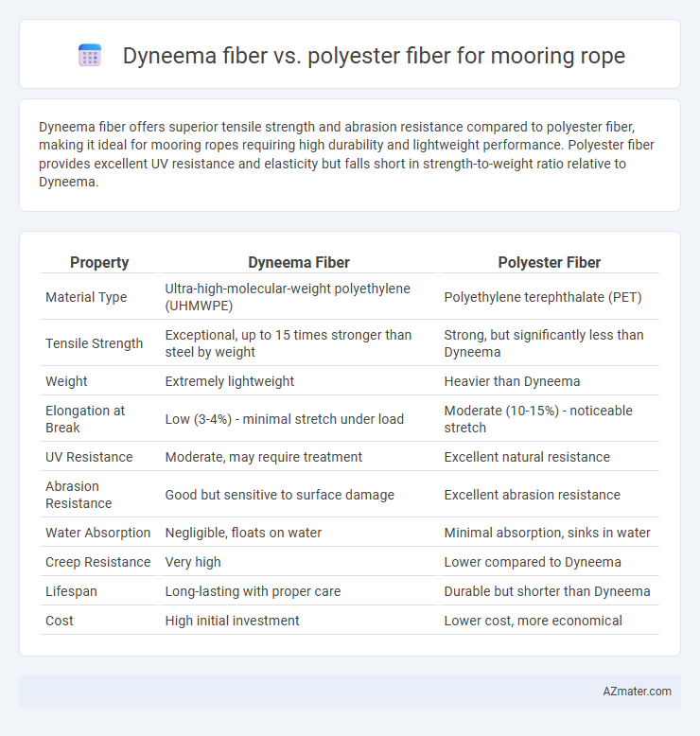Click the 'Dyneema Fiber' column header
The width and height of the screenshot is (700, 736).
point(299,262)
